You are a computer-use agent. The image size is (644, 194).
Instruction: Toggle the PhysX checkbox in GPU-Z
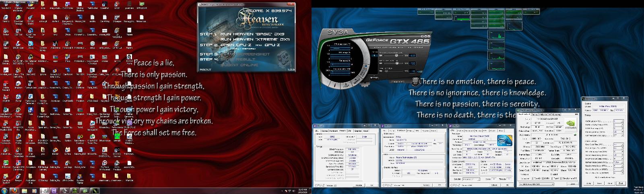(x=552, y=178)
